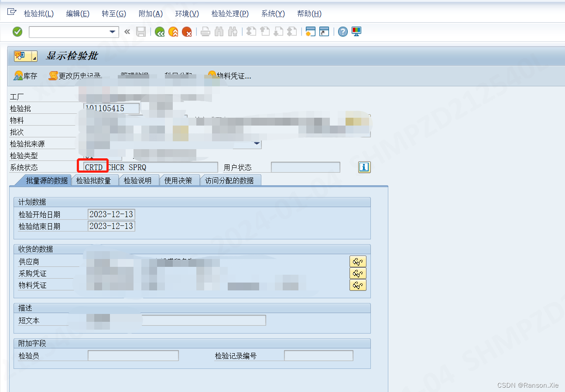
Task: Open the command field dropdown arrow
Action: [113, 32]
